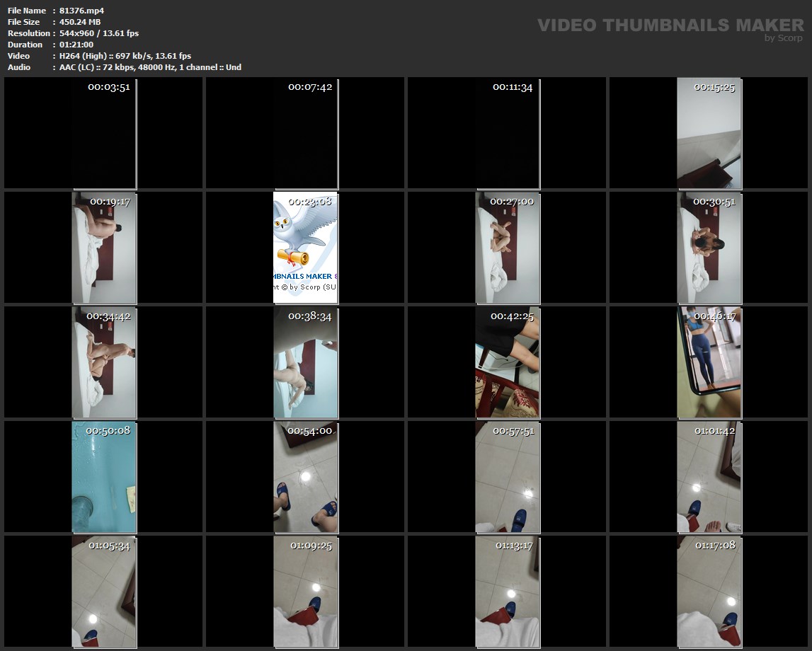Click the frame marked 01:09:25
The height and width of the screenshot is (651, 812).
306,592
